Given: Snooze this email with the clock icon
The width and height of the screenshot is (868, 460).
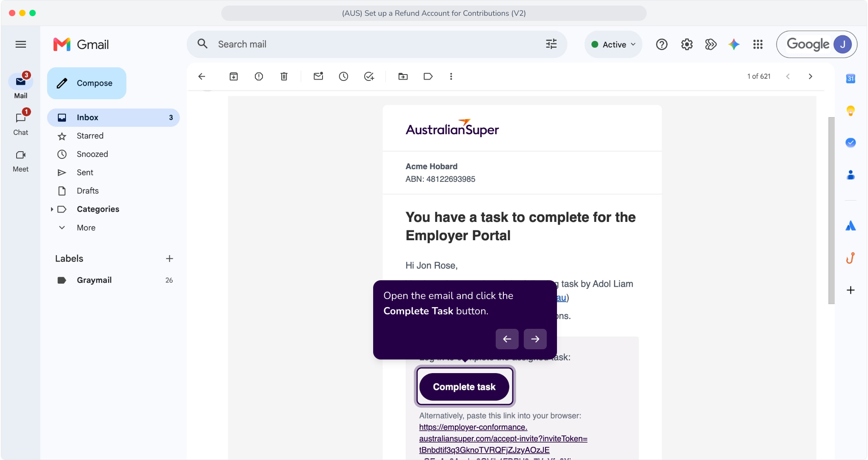Looking at the screenshot, I should [343, 76].
